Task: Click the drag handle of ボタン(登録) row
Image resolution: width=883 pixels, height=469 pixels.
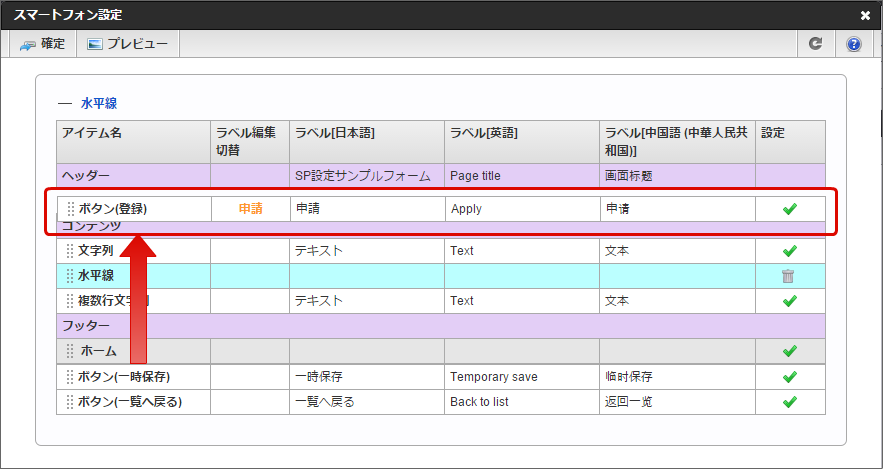Action: point(70,209)
